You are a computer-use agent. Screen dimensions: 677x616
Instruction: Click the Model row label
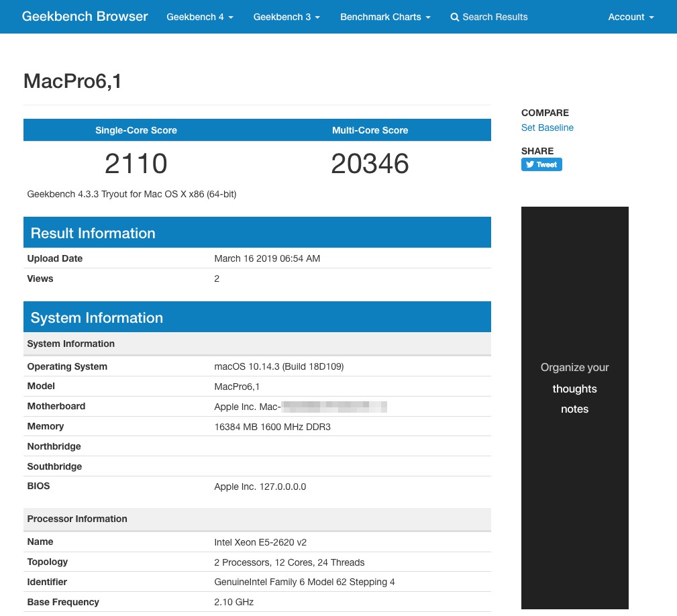pyautogui.click(x=41, y=387)
